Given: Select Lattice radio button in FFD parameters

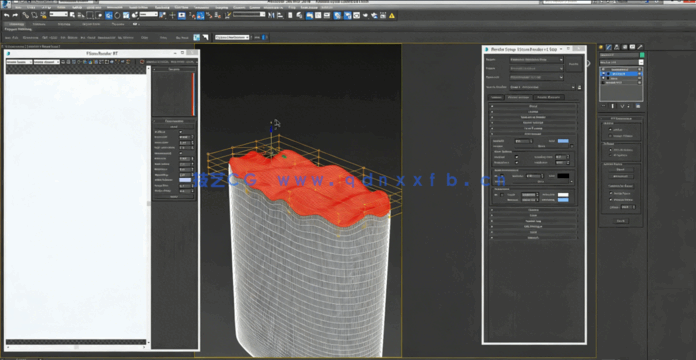Looking at the screenshot, I should (x=610, y=130).
